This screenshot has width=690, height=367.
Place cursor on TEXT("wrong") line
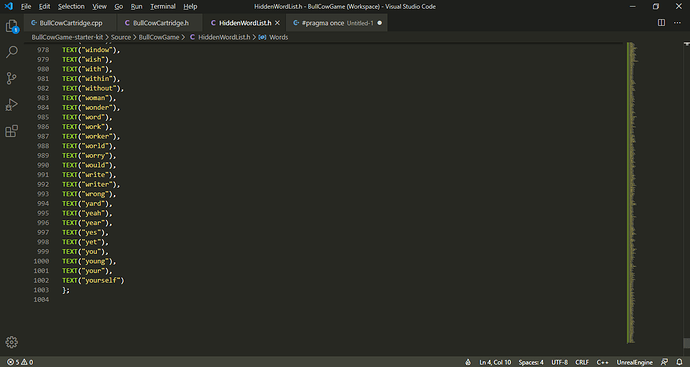[x=89, y=194]
